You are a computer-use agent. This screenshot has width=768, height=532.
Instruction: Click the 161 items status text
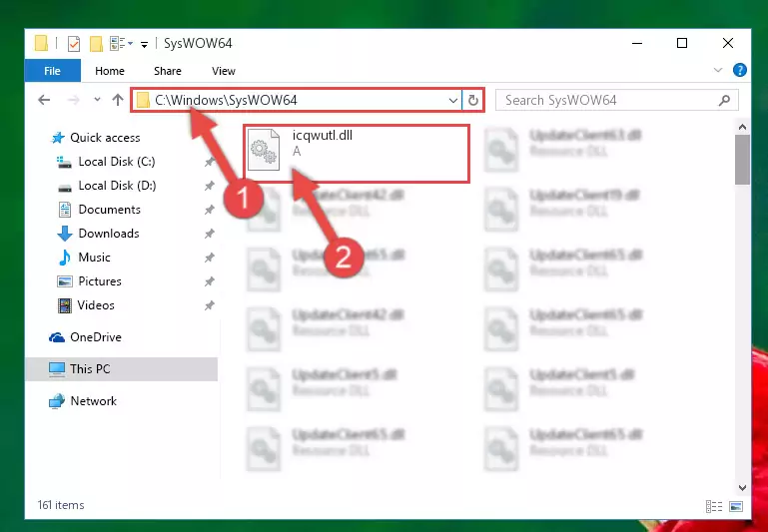(61, 505)
